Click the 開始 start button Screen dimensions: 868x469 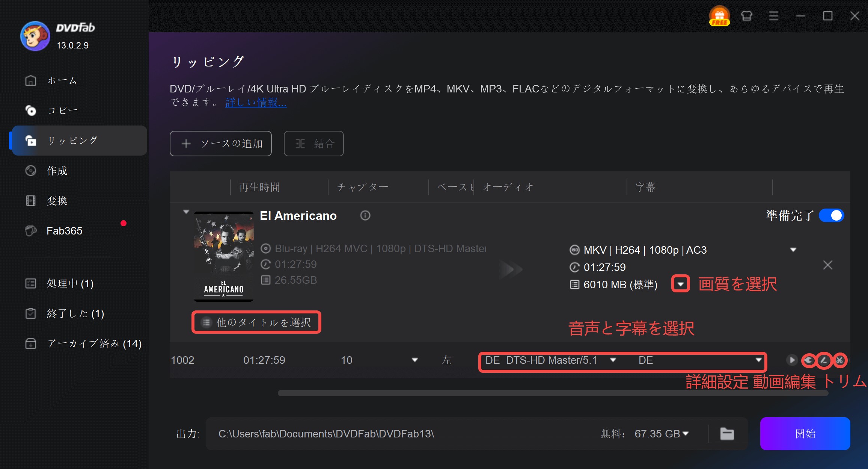click(805, 434)
